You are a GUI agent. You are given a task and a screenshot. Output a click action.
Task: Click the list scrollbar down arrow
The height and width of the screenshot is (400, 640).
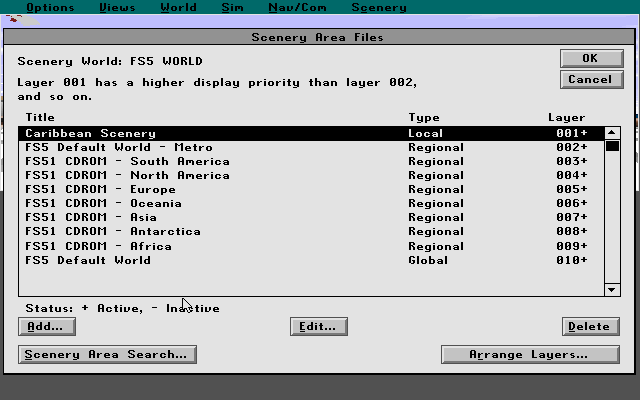pyautogui.click(x=613, y=290)
